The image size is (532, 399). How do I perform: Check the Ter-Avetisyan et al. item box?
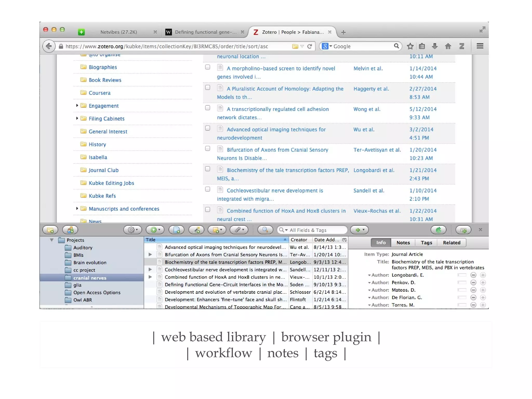208,148
